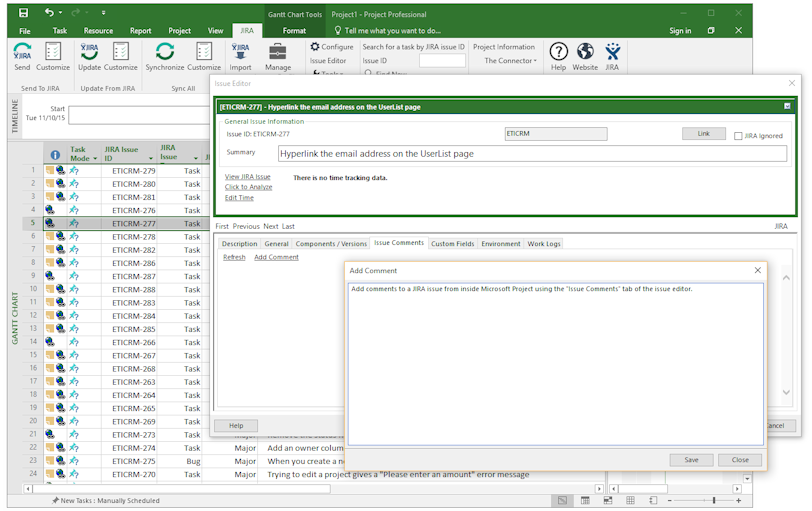The image size is (812, 511).
Task: Open the Manage briefcase icon
Action: (278, 52)
